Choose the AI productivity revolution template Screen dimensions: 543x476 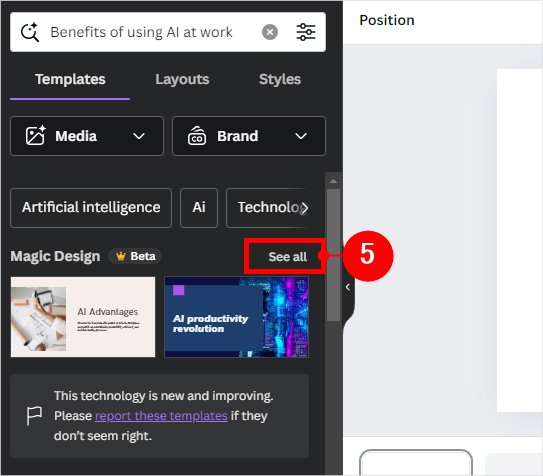(x=237, y=317)
